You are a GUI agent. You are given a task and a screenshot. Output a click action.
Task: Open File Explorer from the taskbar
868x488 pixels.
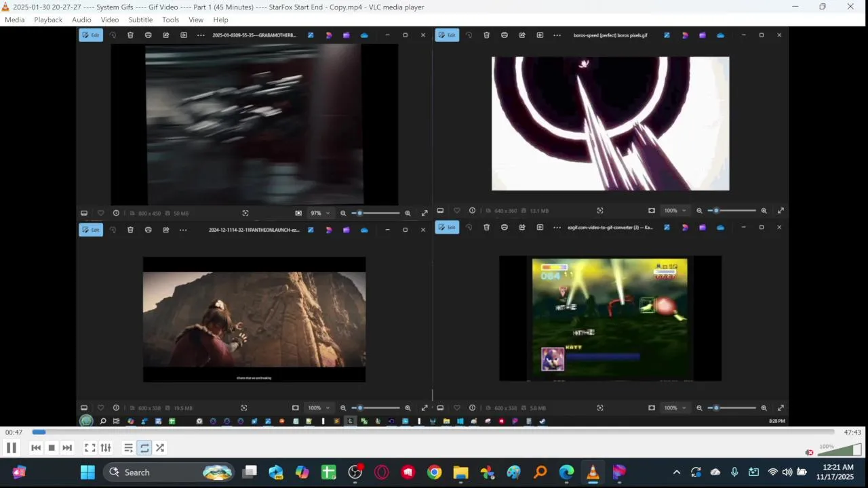tap(460, 472)
